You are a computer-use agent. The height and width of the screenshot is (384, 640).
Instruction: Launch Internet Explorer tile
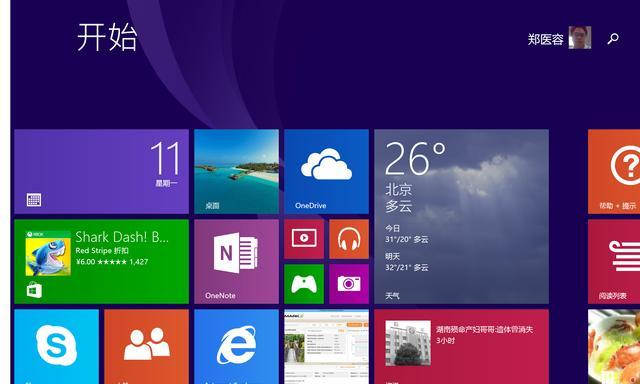click(236, 346)
